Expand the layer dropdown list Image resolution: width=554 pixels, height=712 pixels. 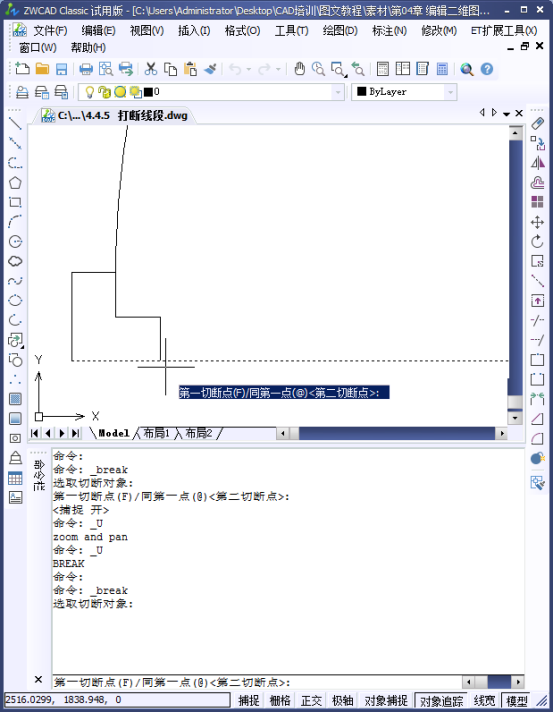337,92
